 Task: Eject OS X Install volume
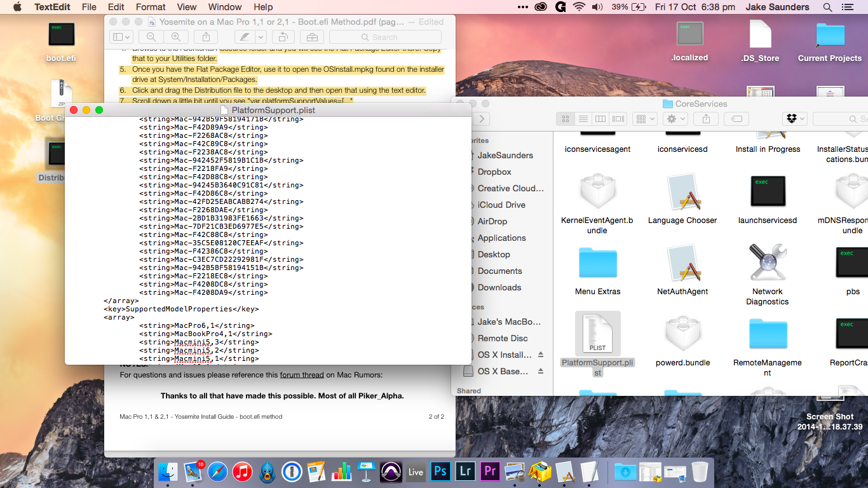(541, 355)
